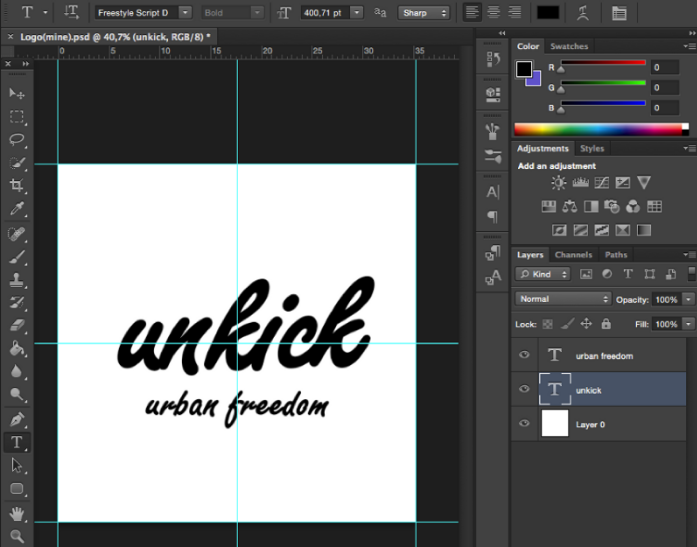Image resolution: width=697 pixels, height=547 pixels.
Task: Select the Horizontal Type tool in toolbox
Action: tap(17, 442)
